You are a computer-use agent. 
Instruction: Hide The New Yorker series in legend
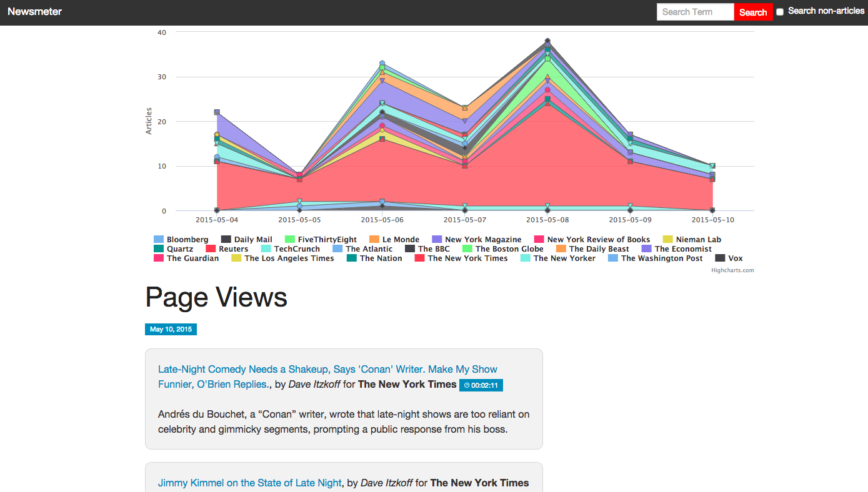[558, 258]
